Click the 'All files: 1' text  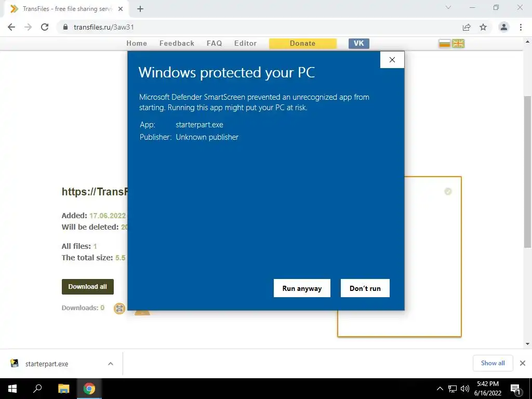79,246
